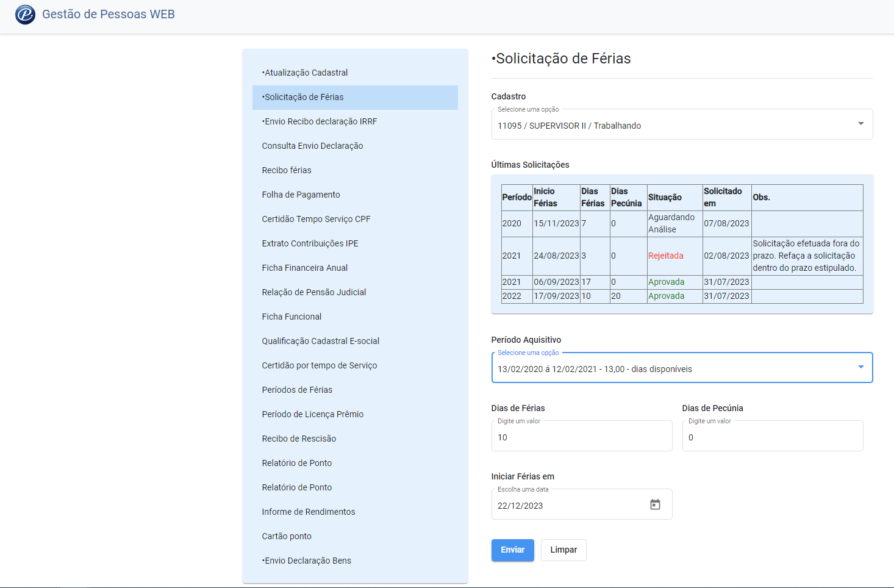This screenshot has height=588, width=894.
Task: Click the 02/08/2023 requested date cell
Action: click(x=727, y=256)
